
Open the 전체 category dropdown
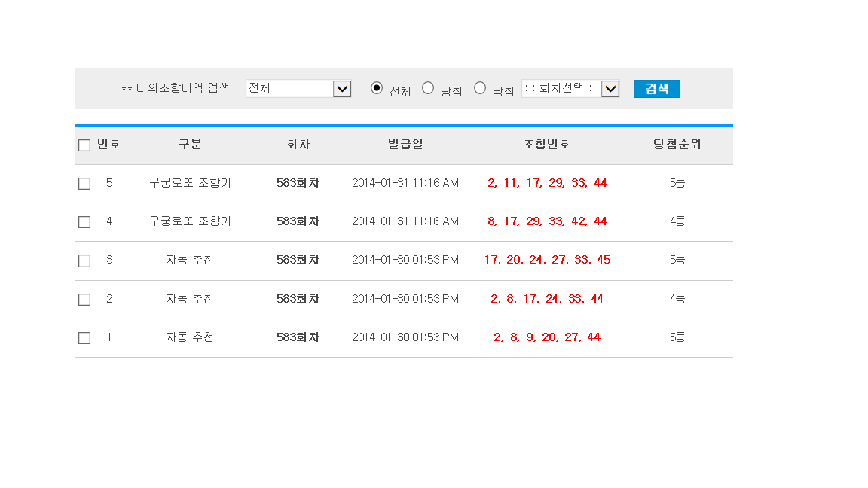(x=298, y=89)
